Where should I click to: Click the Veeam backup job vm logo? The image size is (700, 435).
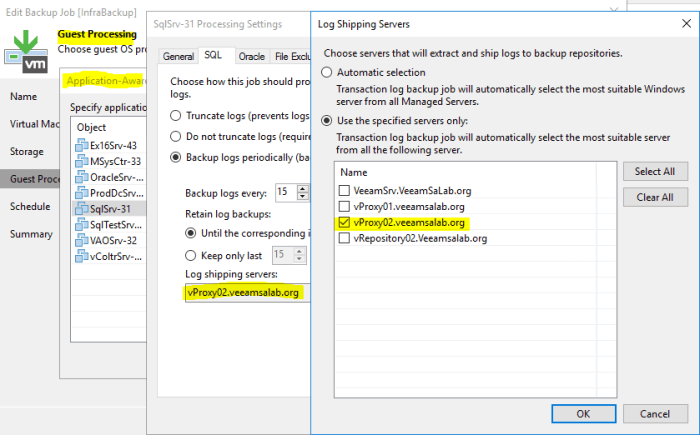(x=26, y=51)
